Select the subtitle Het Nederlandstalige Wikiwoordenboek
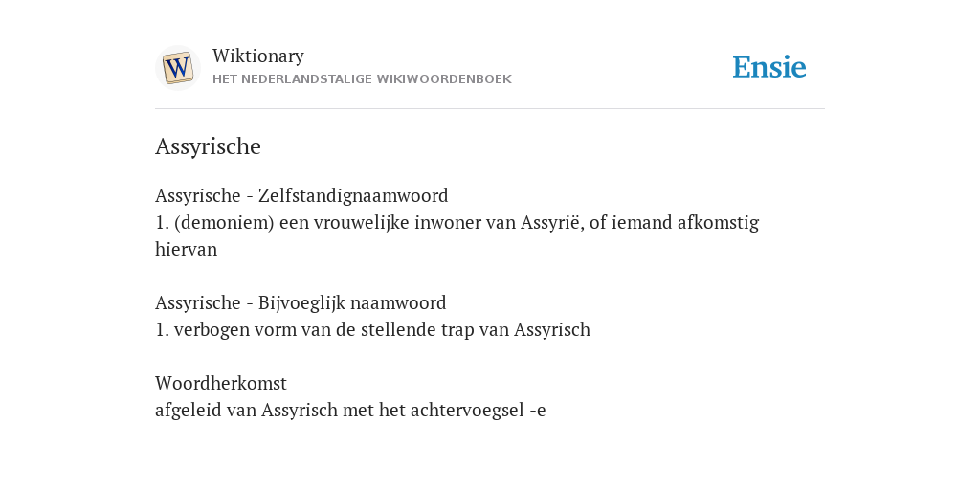Image resolution: width=980 pixels, height=490 pixels. tap(362, 79)
